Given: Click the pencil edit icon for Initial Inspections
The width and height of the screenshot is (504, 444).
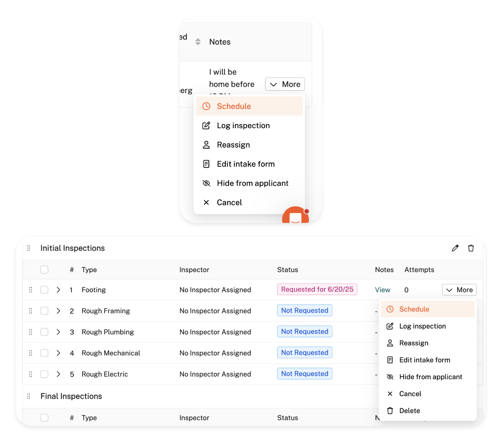Looking at the screenshot, I should 455,248.
